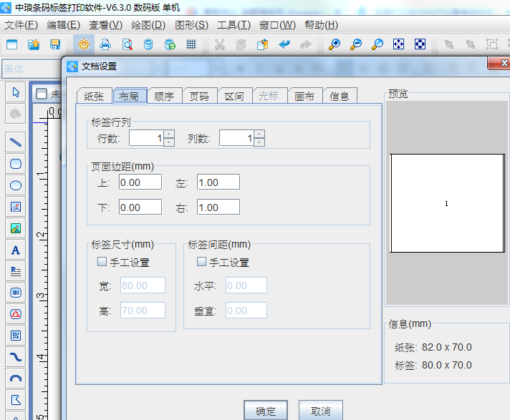Click the 取消 button
The width and height of the screenshot is (510, 420).
[x=320, y=411]
